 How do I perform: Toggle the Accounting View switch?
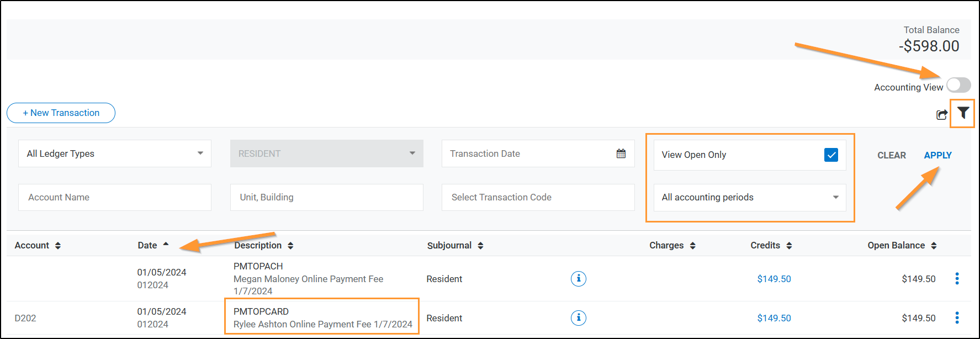point(958,85)
